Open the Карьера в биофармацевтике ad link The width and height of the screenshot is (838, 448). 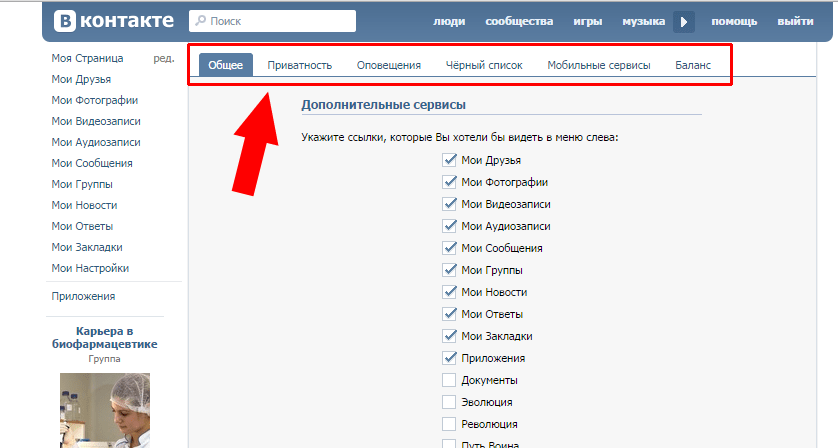tap(105, 337)
